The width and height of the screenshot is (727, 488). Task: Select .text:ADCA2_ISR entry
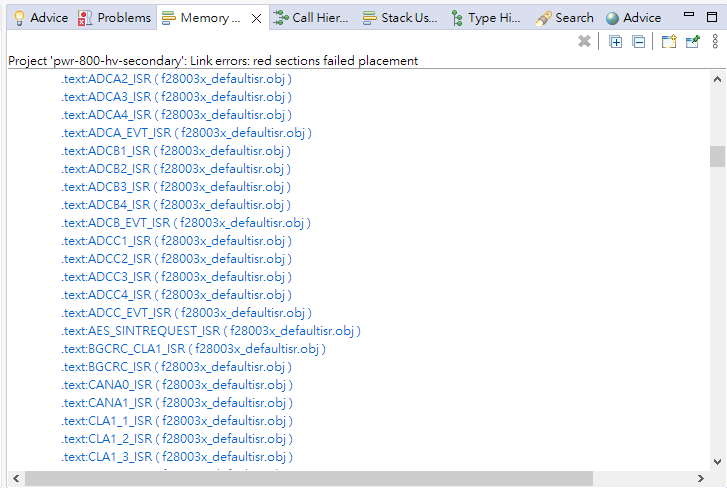point(176,79)
